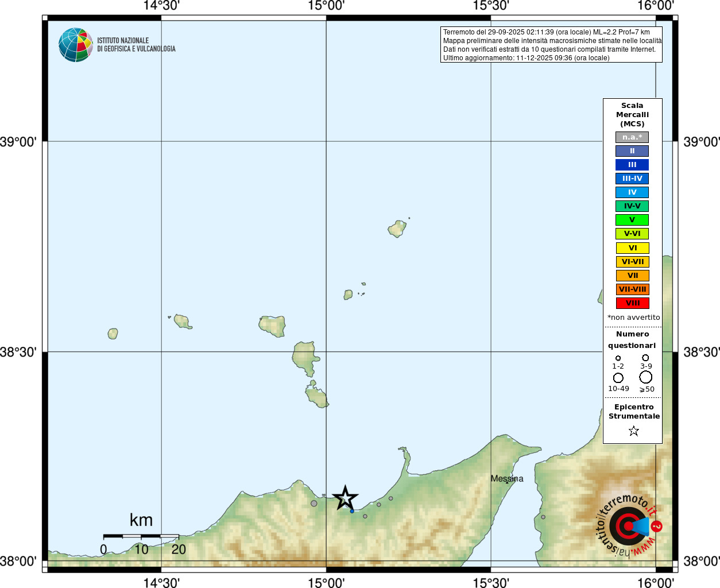Click the epicenter star on the map
720x588 pixels.
pyautogui.click(x=345, y=498)
